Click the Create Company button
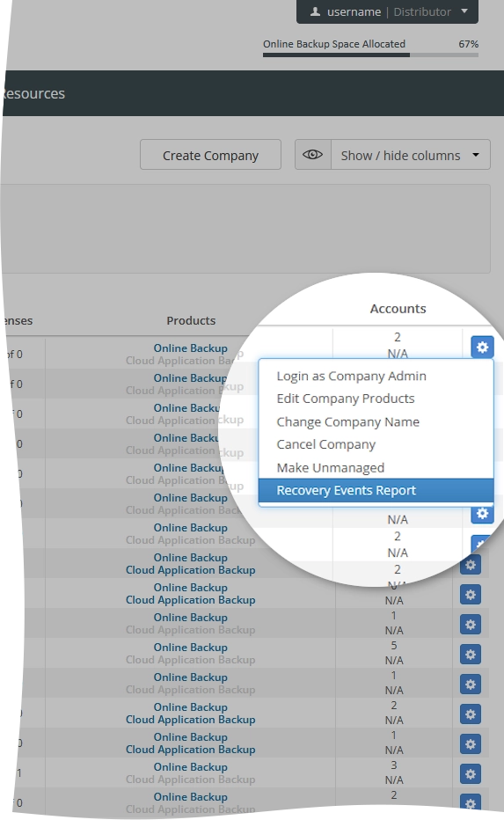This screenshot has width=504, height=820. point(211,155)
